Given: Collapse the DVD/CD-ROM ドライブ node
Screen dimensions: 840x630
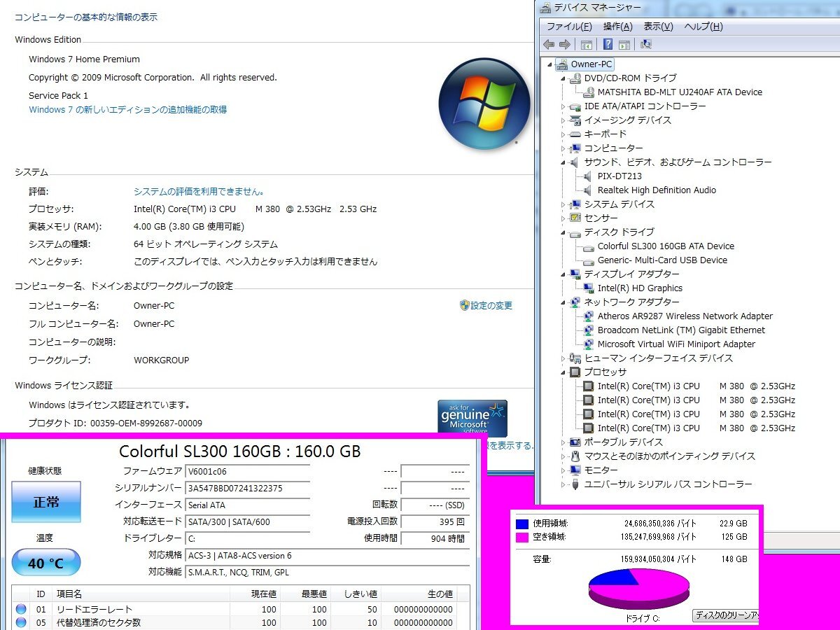Looking at the screenshot, I should [563, 78].
